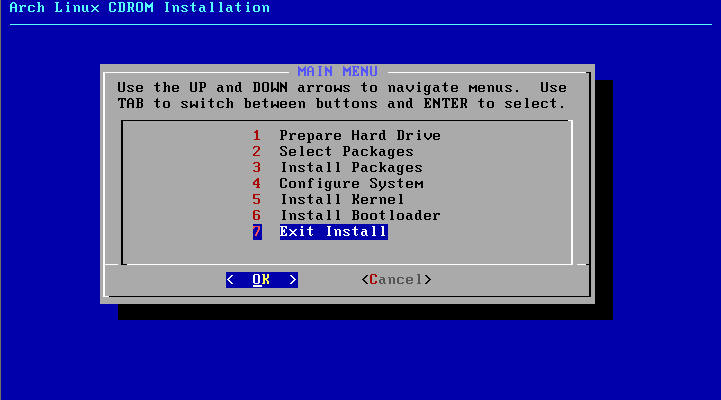Click red number 2 beside Select Packages

(x=257, y=152)
